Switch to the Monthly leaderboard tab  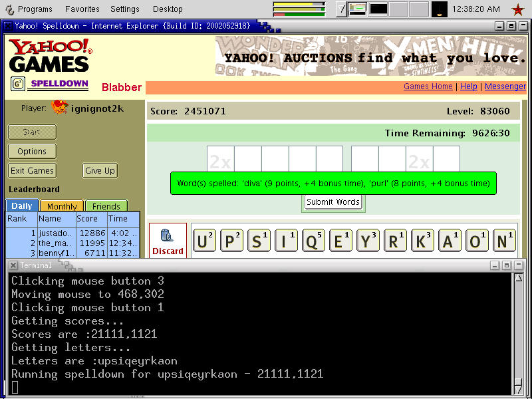[62, 205]
